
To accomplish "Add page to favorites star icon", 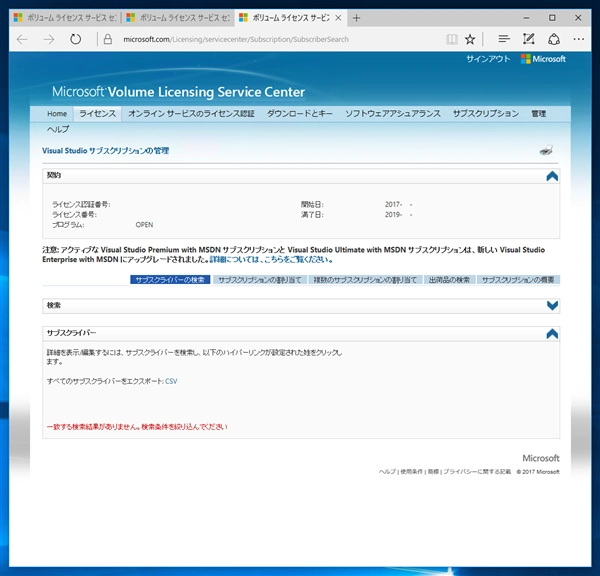I will [x=470, y=39].
